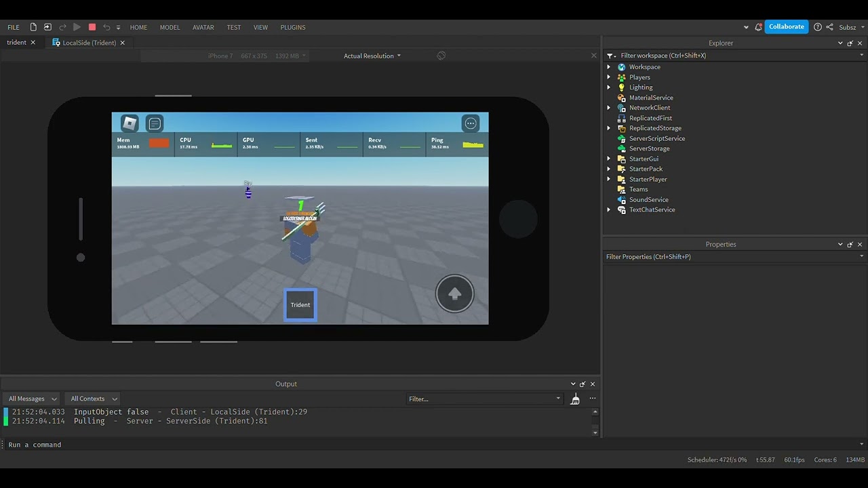The height and width of the screenshot is (488, 868).
Task: Click the new file icon in toolbar
Action: pyautogui.click(x=33, y=27)
